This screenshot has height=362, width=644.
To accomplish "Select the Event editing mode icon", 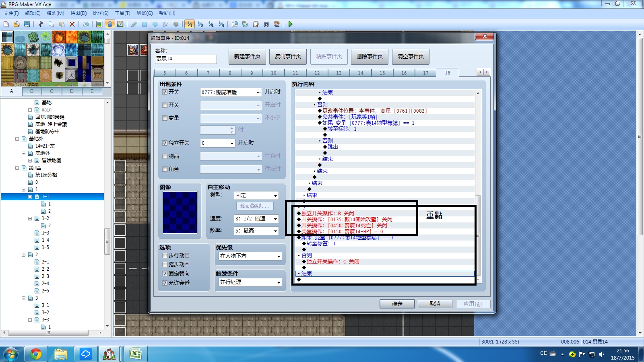I will 109,24.
